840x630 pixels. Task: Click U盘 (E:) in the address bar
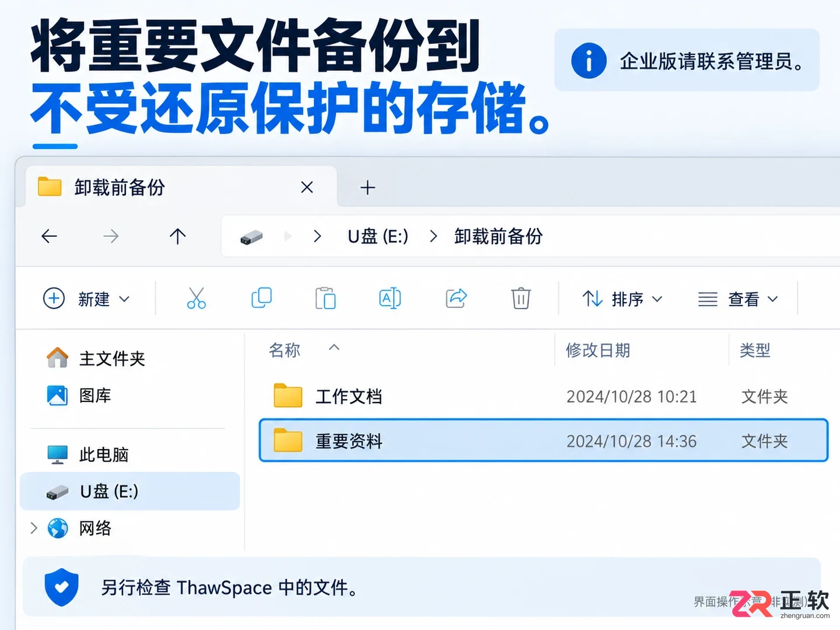[x=378, y=236]
